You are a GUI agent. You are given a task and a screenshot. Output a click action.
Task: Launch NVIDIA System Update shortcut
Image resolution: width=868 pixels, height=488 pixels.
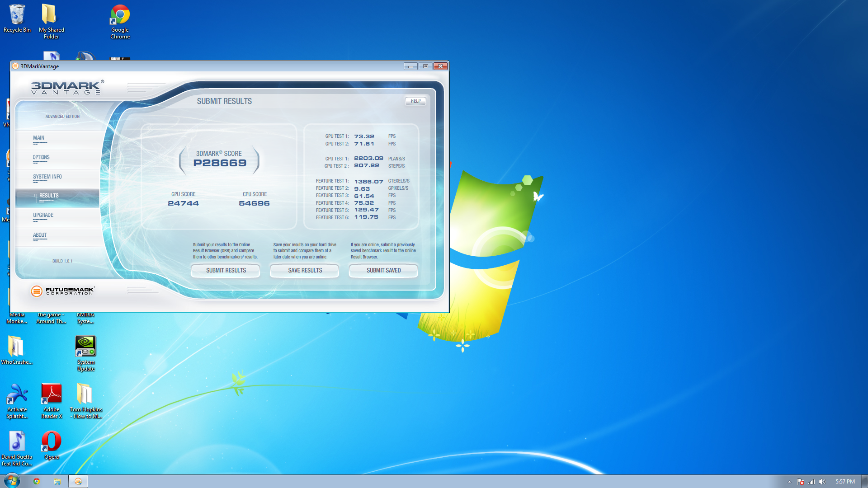point(85,353)
